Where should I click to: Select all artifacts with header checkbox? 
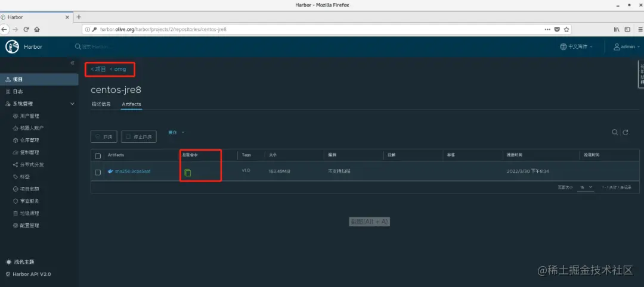tap(98, 156)
